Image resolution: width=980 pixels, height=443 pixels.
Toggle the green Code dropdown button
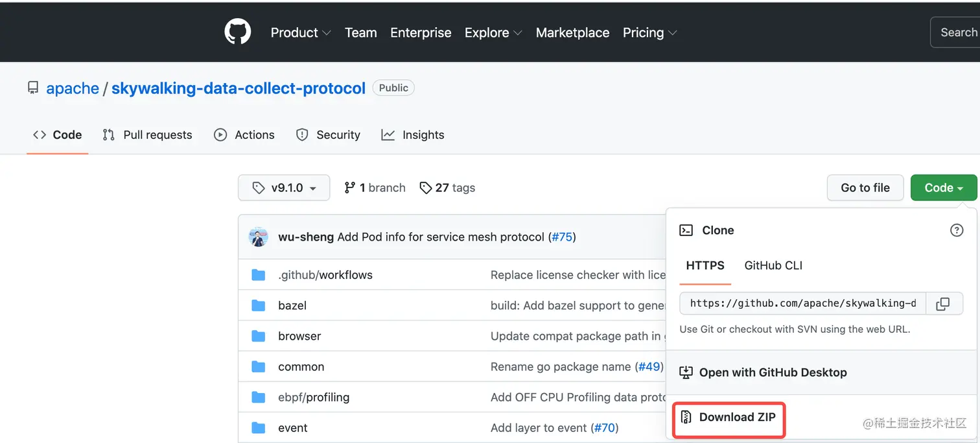coord(943,188)
